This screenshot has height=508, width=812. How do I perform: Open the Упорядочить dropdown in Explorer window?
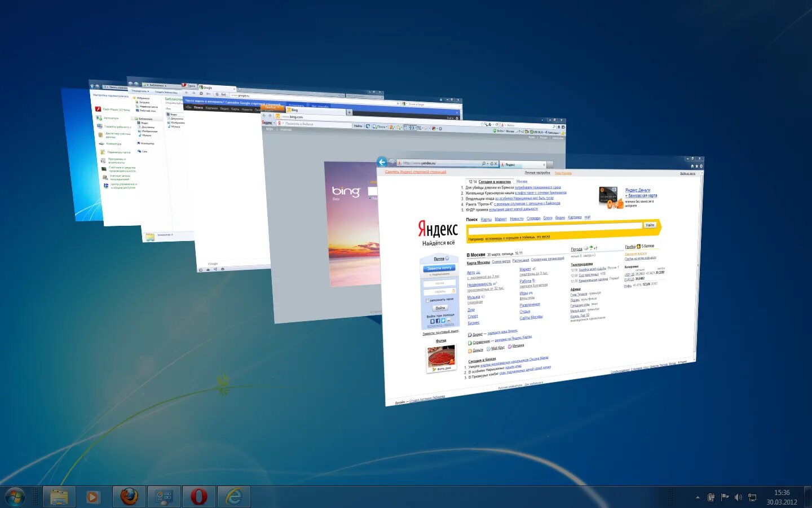pyautogui.click(x=140, y=91)
